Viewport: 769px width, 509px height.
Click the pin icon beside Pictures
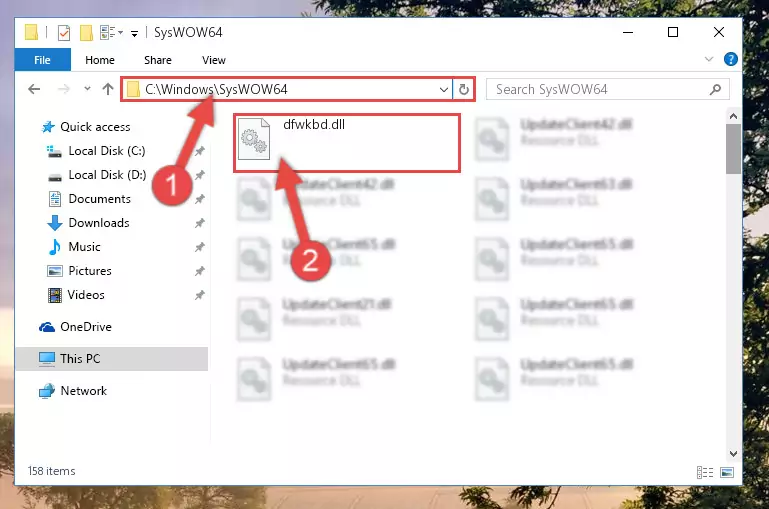[x=199, y=272]
